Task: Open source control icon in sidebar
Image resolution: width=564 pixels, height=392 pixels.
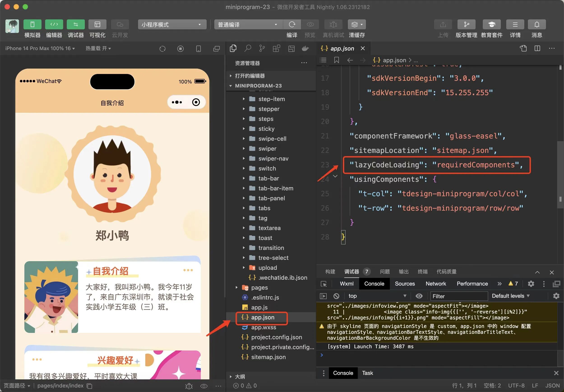Action: click(262, 48)
